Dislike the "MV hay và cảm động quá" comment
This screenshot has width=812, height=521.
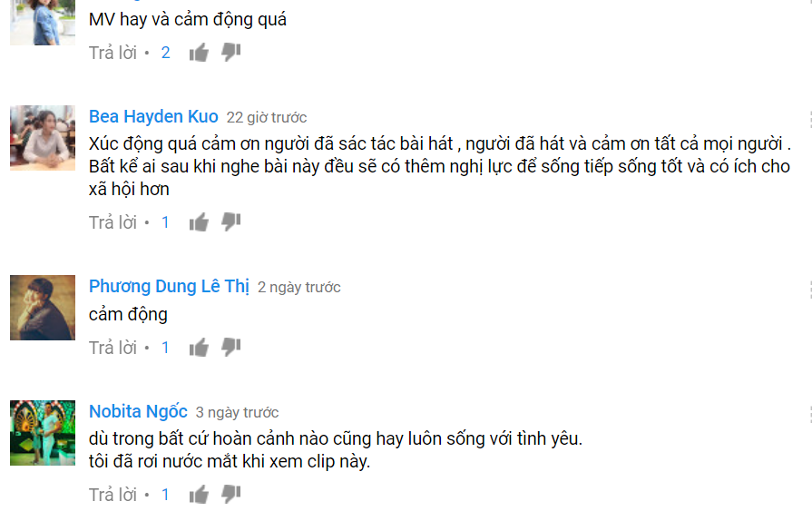(x=231, y=53)
